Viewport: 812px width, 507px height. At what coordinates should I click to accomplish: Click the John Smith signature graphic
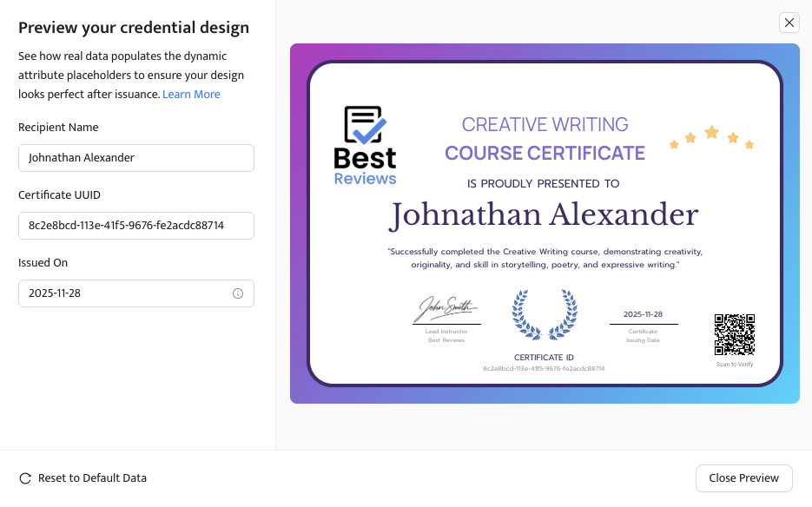pyautogui.click(x=446, y=306)
